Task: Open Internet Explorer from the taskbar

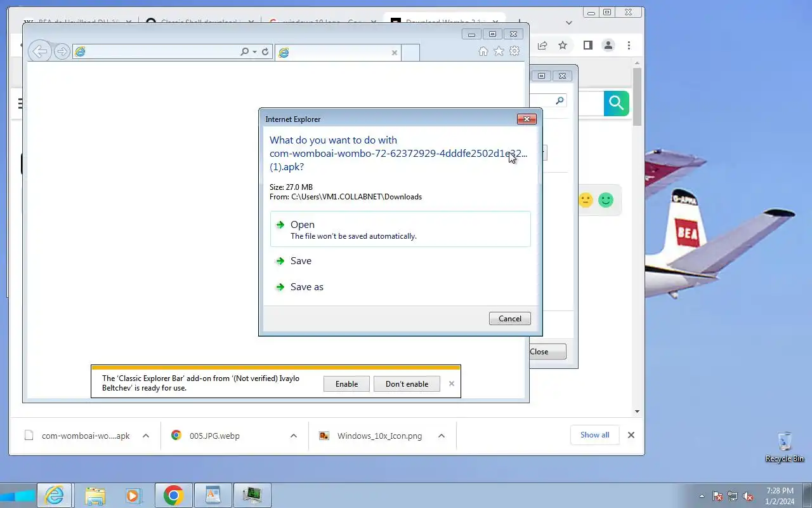Action: (55, 495)
